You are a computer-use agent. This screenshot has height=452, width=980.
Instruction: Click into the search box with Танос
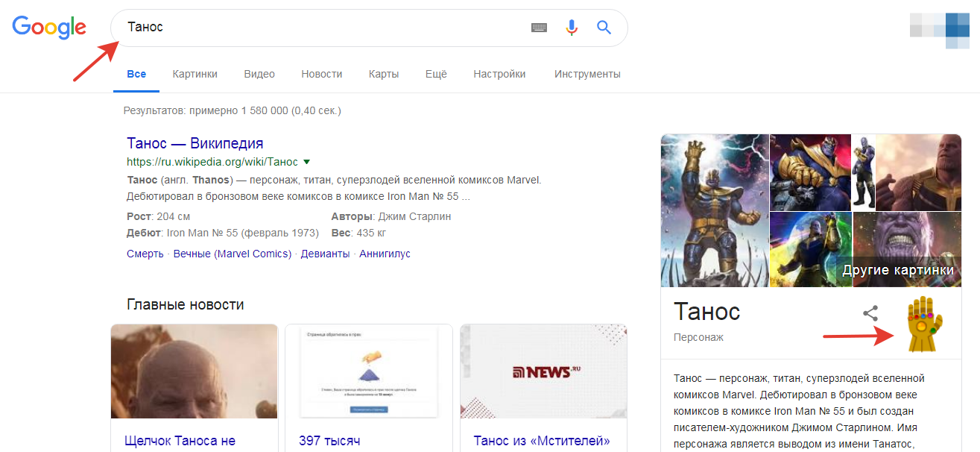click(320, 28)
